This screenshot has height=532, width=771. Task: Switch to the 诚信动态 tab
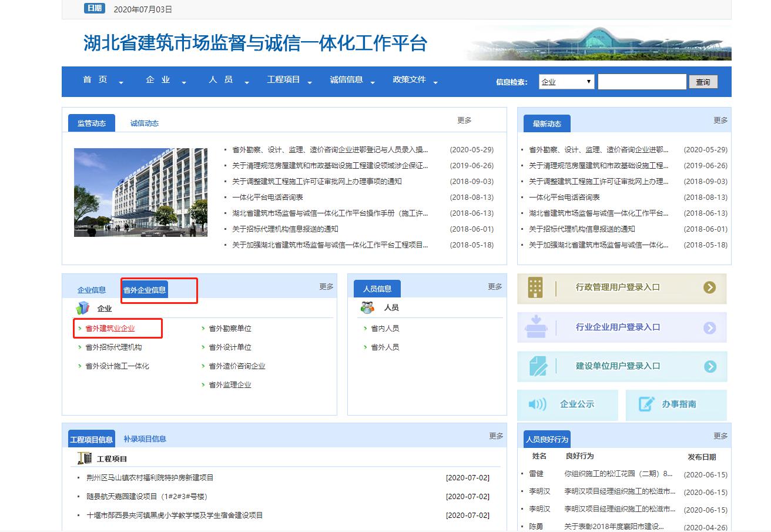coord(145,123)
